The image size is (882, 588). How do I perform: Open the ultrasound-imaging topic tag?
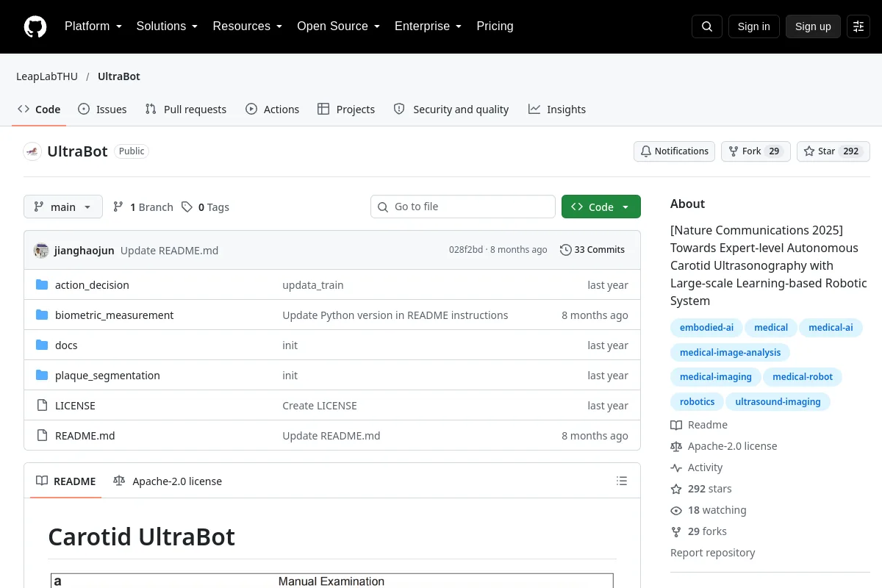[778, 402]
